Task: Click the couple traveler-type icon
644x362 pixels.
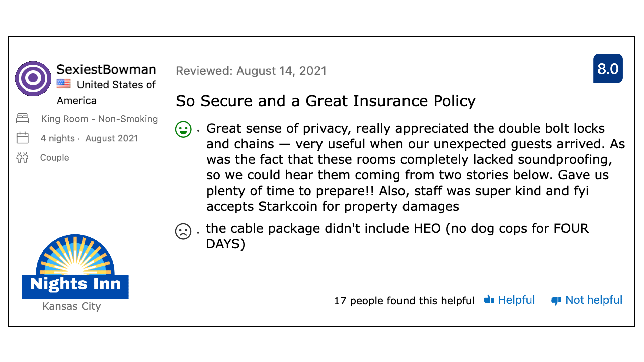Action: pos(22,157)
